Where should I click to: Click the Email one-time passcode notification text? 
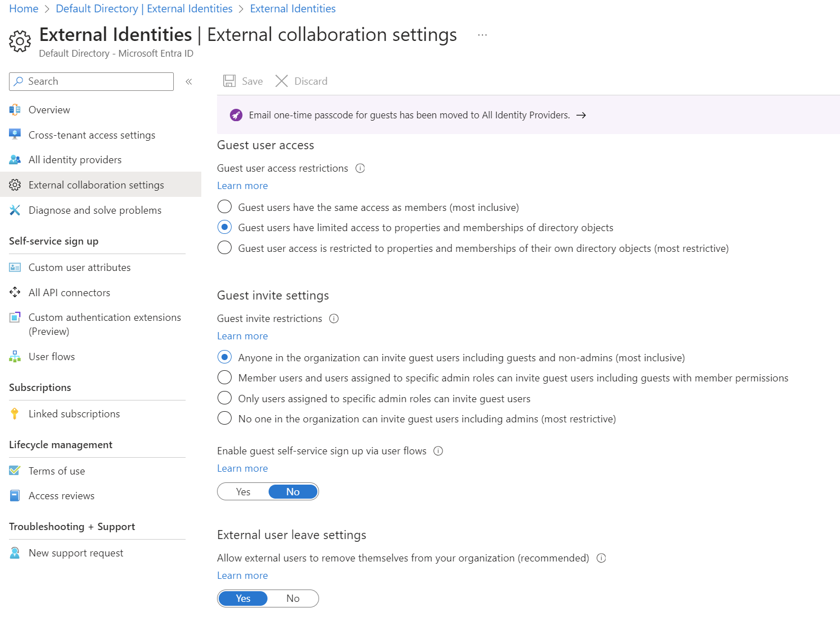409,115
